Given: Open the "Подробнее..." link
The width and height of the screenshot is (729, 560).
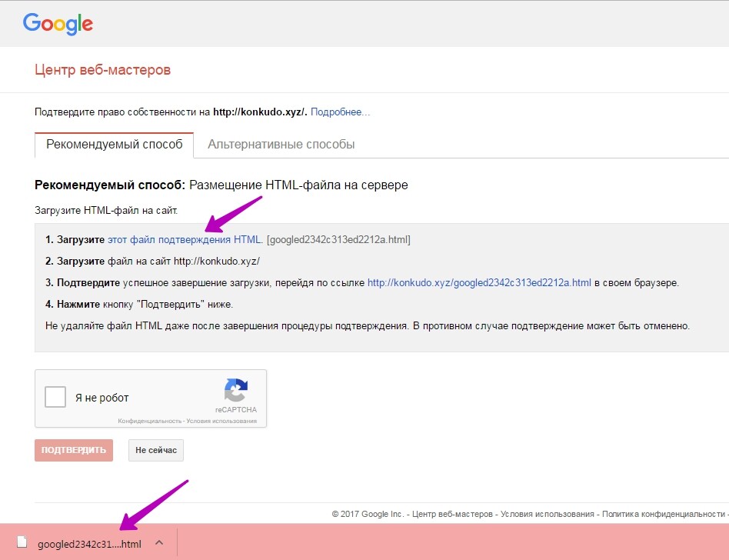Looking at the screenshot, I should pyautogui.click(x=341, y=112).
